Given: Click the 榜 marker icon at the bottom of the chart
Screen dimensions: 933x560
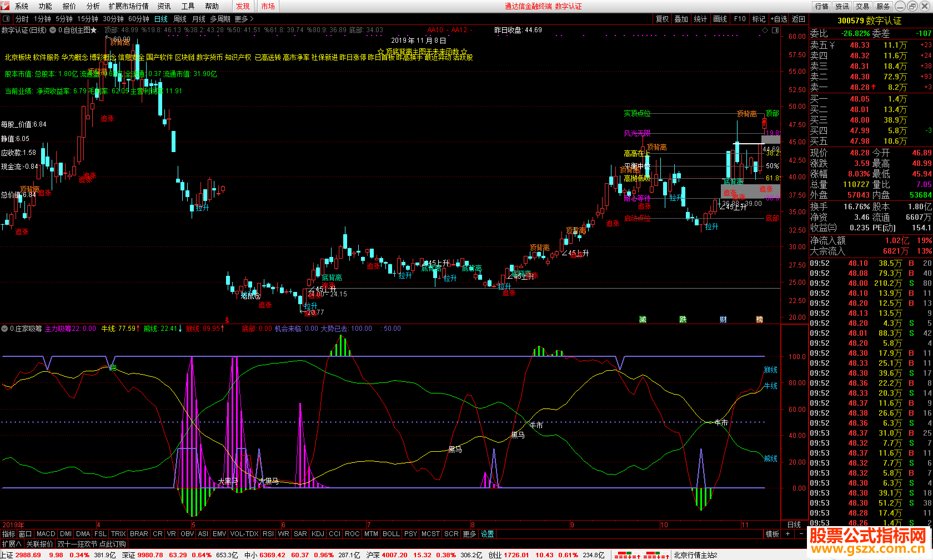Looking at the screenshot, I should 759,319.
